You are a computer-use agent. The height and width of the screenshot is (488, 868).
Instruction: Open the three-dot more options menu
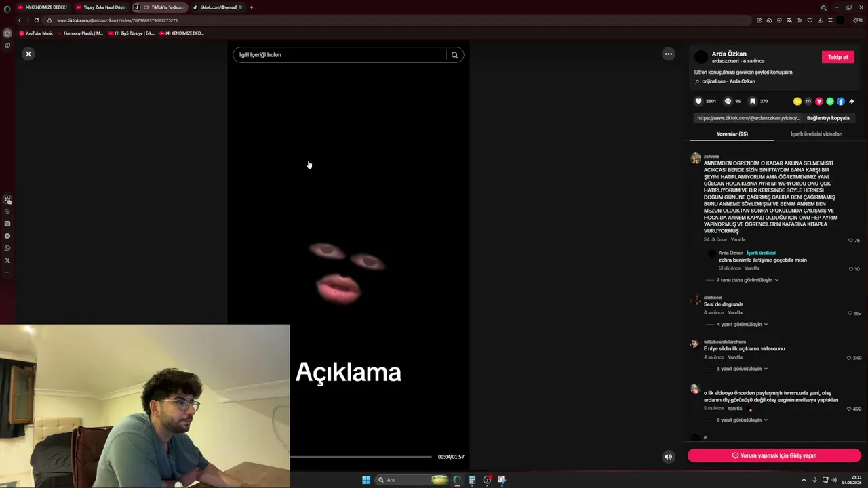tap(669, 54)
